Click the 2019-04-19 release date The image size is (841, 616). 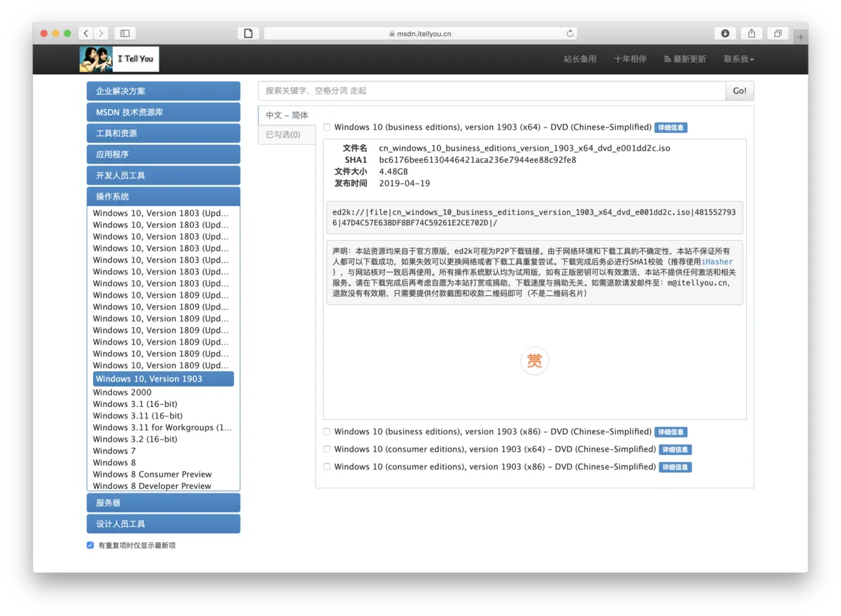(x=404, y=183)
